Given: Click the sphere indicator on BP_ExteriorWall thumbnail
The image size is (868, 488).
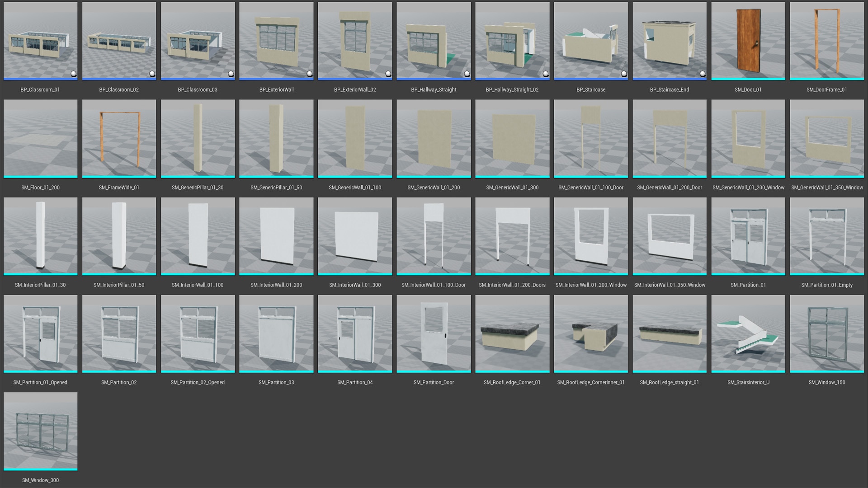Looking at the screenshot, I should [309, 72].
